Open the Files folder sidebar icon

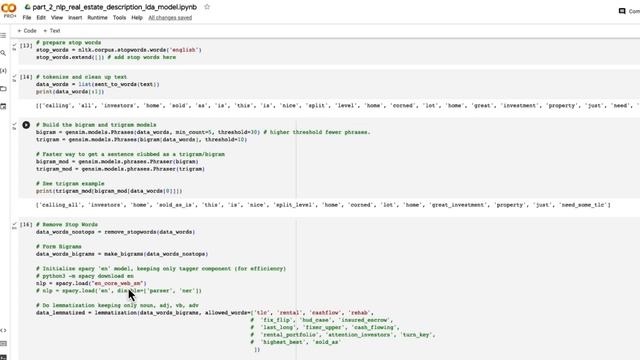pos(3,89)
